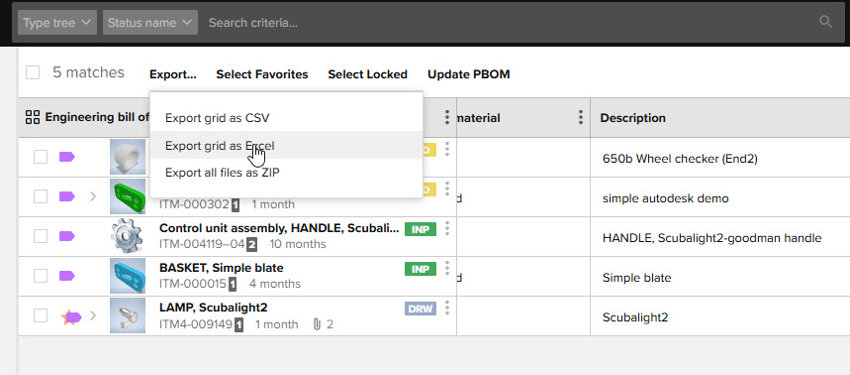Choose Export all files as ZIP
Viewport: 850px width, 375px height.
[222, 173]
